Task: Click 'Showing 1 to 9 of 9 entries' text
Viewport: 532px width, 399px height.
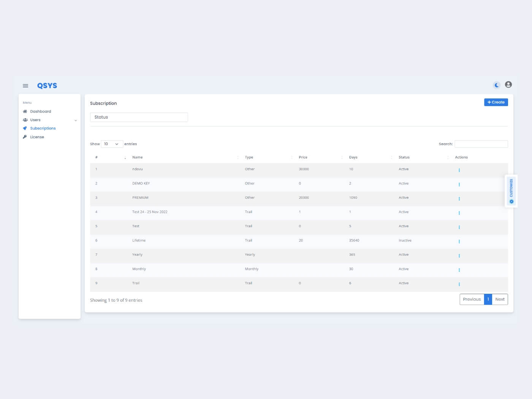Action: [116, 300]
